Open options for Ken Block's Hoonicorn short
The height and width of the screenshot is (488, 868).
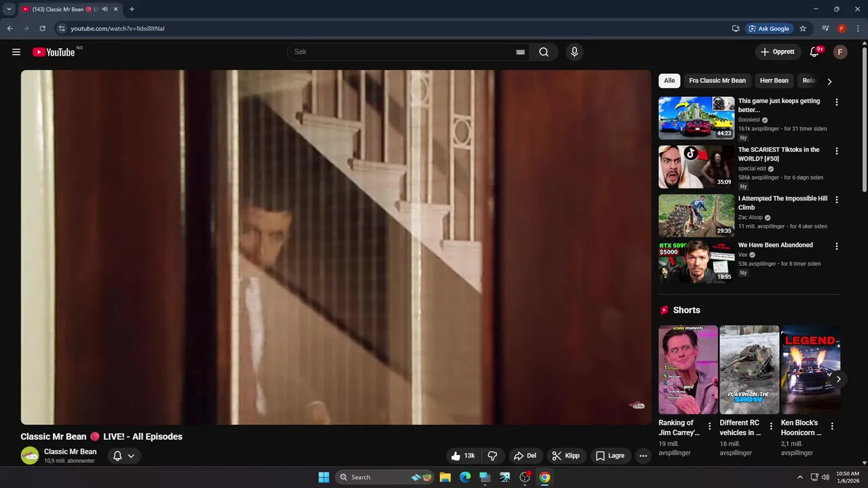[x=832, y=426]
